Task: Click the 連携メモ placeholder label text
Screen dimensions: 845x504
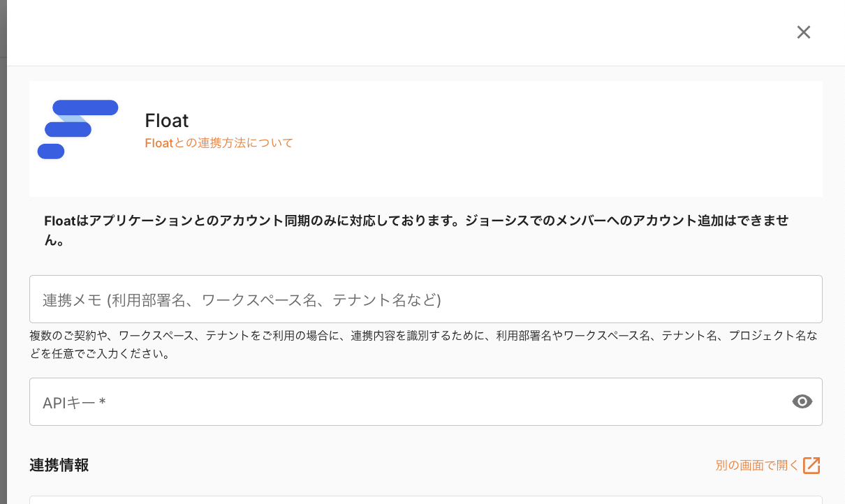Action: [x=242, y=300]
